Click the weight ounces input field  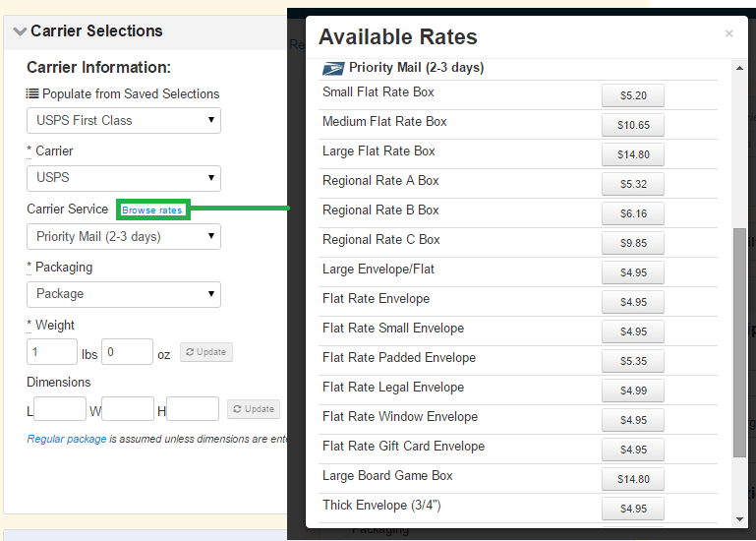coord(127,352)
